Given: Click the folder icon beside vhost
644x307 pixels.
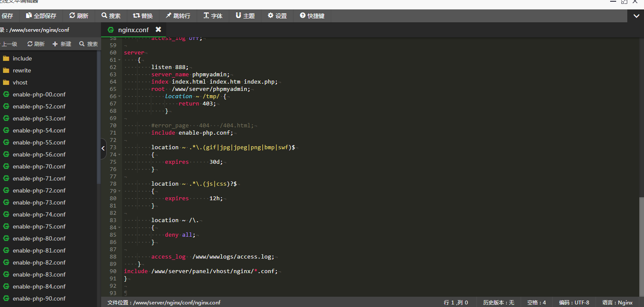Looking at the screenshot, I should coord(6,82).
